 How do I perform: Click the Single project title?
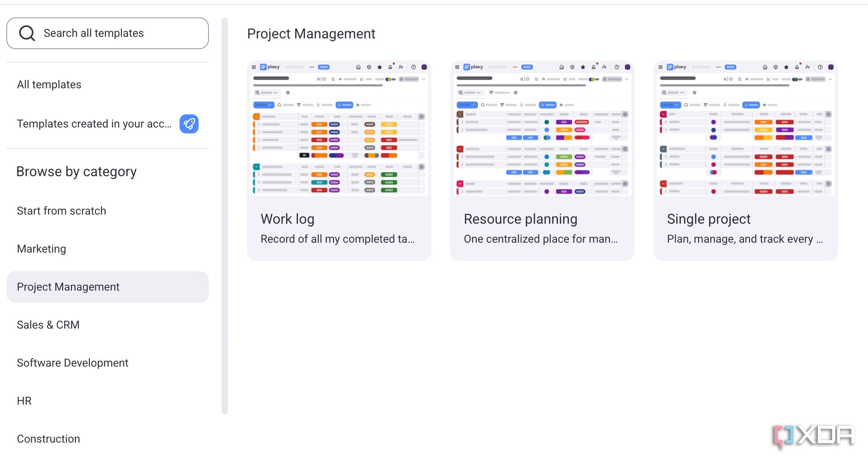709,219
